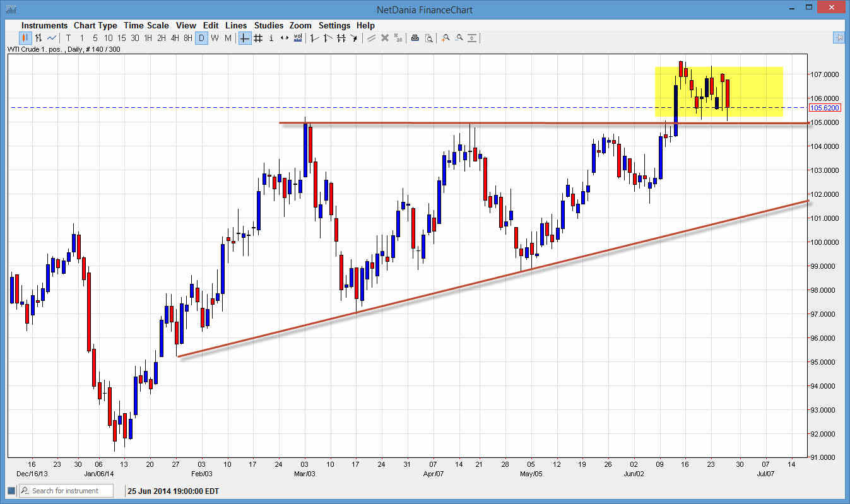This screenshot has height=504, width=850.
Task: Open the print chart icon
Action: (415, 38)
